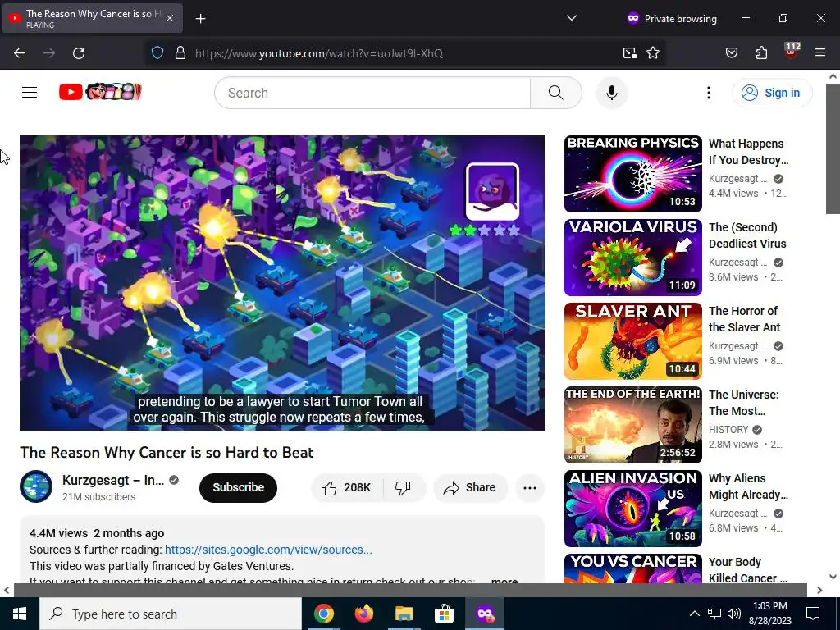List all tabs dropdown arrow
Viewport: 840px width, 630px height.
572,18
